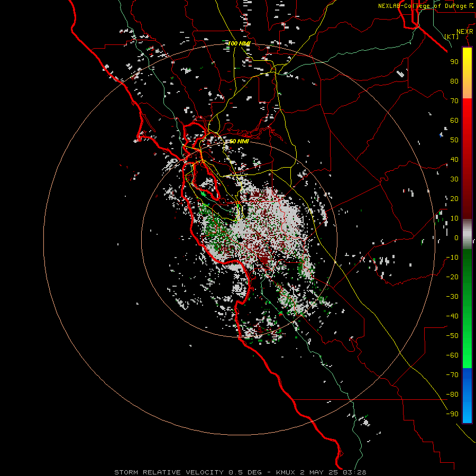Pick the light blue bottom color bar segment
Viewport: 476px width, 476px height.
coord(467,413)
